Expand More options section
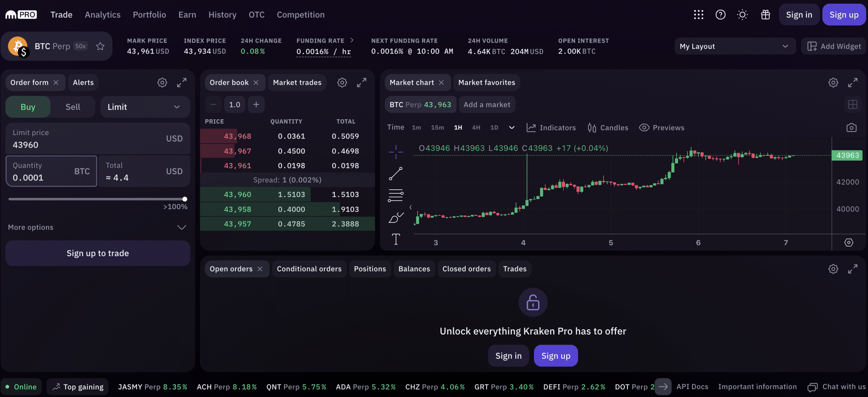Screen dimensions: 868x397 [97, 227]
